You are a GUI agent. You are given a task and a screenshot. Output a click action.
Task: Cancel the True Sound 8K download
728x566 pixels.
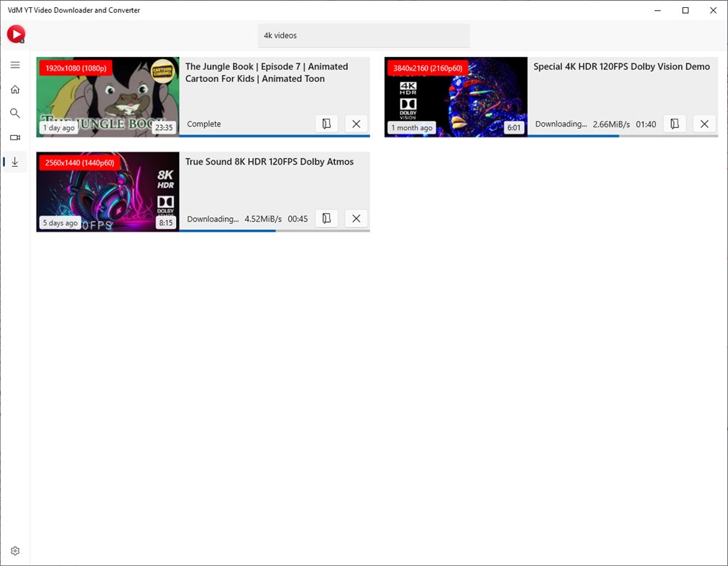356,219
